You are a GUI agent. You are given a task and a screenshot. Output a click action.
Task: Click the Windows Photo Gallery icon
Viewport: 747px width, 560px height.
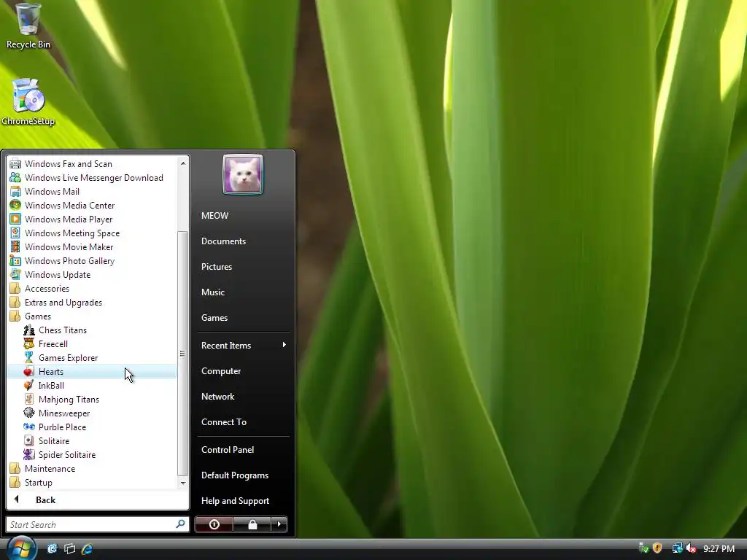pos(15,260)
